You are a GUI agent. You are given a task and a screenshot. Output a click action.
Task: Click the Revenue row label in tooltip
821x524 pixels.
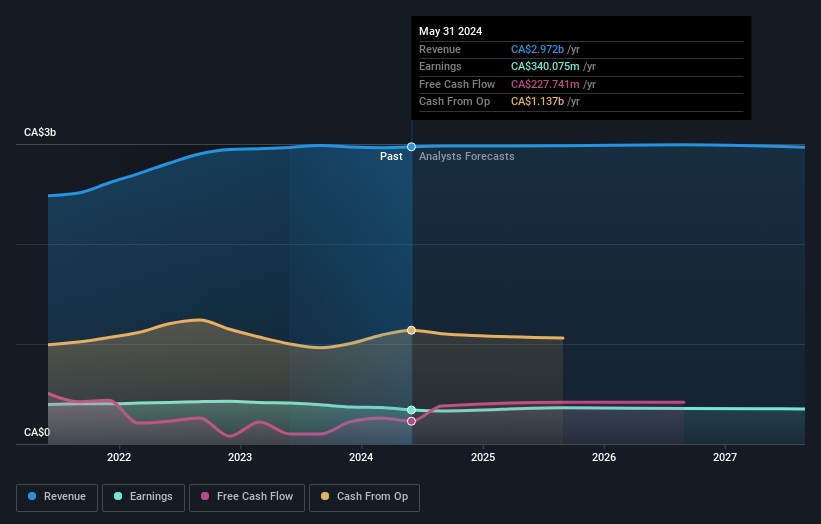point(440,49)
